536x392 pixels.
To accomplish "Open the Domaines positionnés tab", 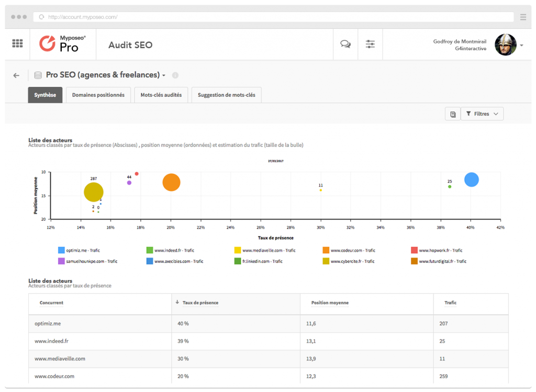I will click(98, 95).
